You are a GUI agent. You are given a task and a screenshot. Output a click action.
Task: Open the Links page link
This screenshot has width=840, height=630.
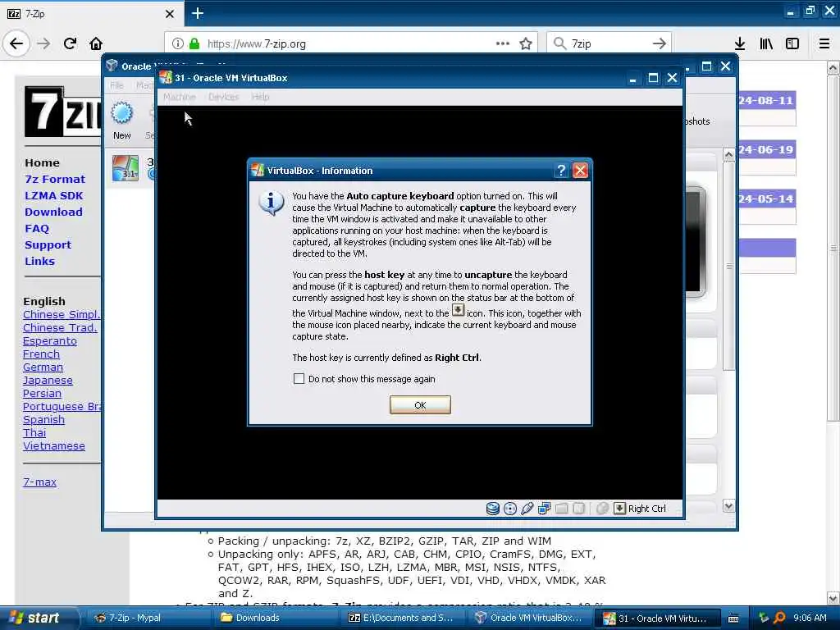point(39,261)
